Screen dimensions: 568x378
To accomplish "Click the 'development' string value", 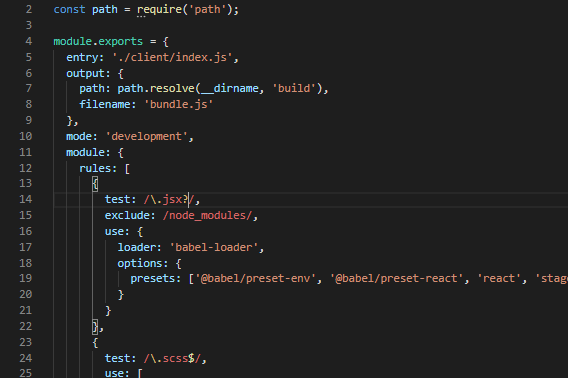I will tap(146, 136).
